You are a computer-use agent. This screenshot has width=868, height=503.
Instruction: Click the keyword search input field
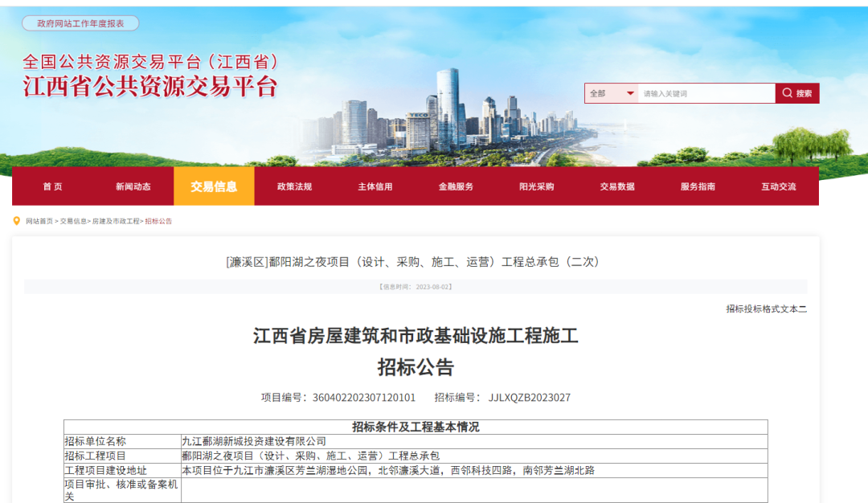[706, 93]
